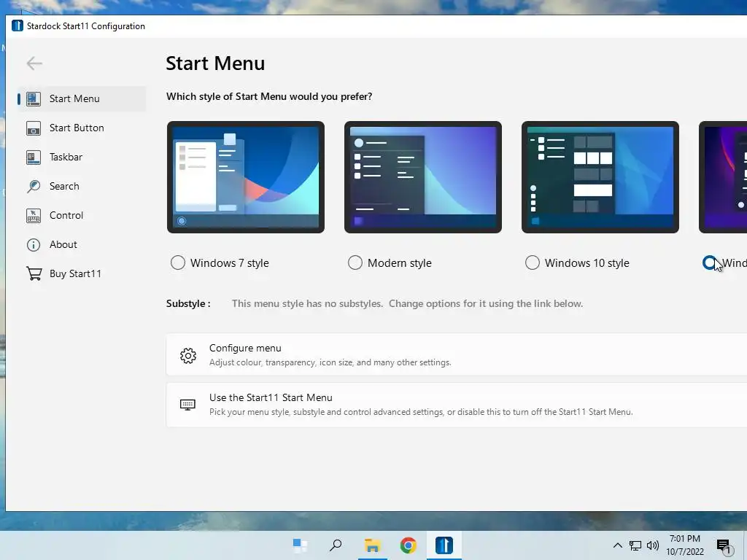Click the back arrow in the sidebar
This screenshot has width=747, height=560.
(x=34, y=63)
